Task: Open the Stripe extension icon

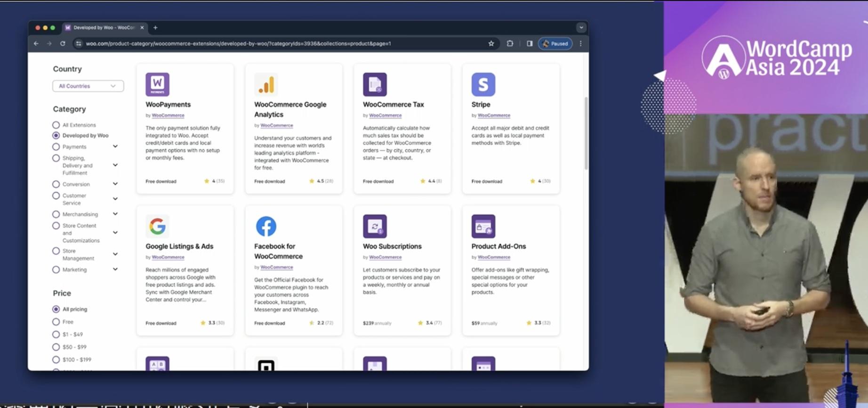Action: point(483,84)
